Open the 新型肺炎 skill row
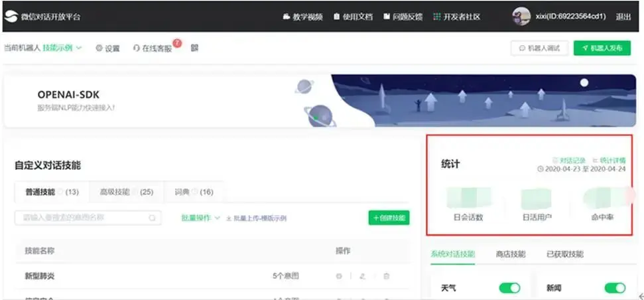This screenshot has height=300, width=644. [212, 276]
